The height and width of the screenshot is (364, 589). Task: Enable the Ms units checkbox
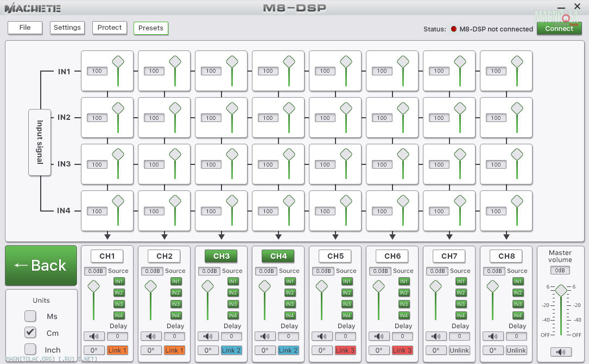click(30, 316)
